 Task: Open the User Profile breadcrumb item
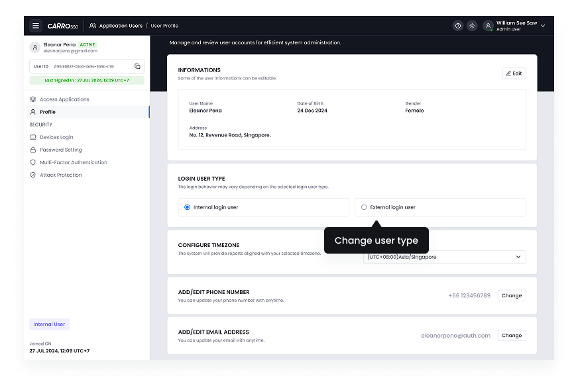(164, 26)
